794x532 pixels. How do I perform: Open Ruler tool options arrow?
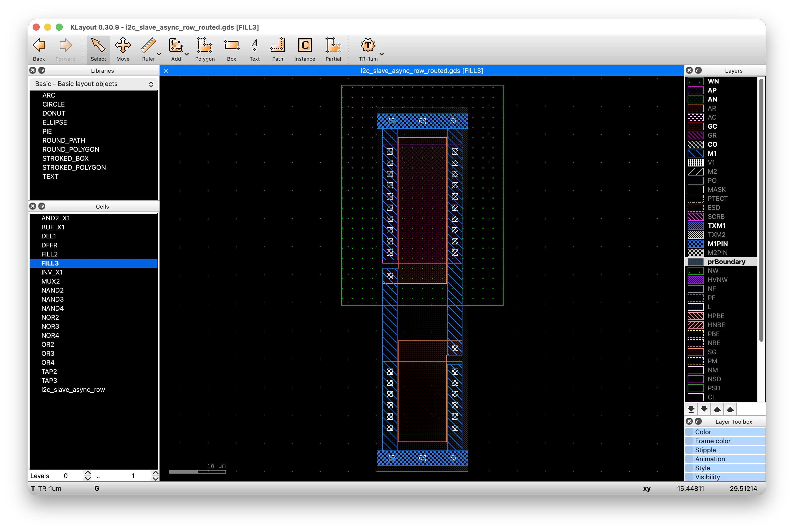159,54
